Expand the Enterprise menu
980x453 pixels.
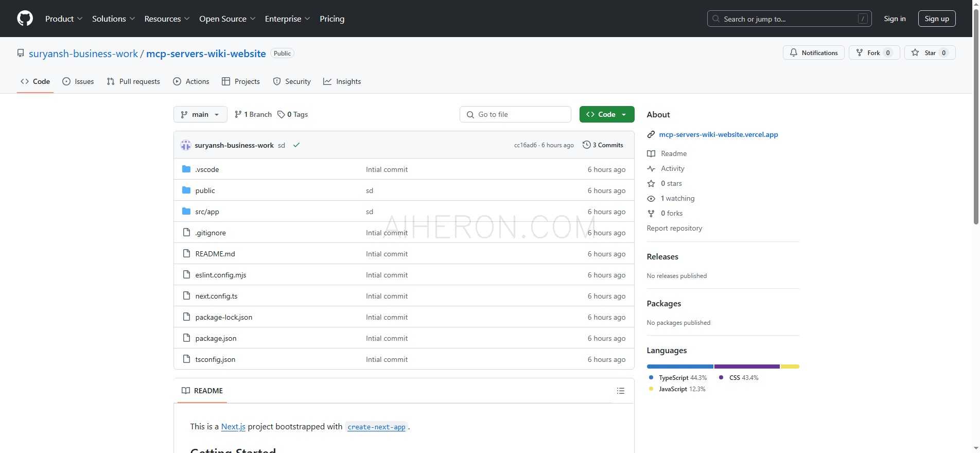pyautogui.click(x=287, y=19)
